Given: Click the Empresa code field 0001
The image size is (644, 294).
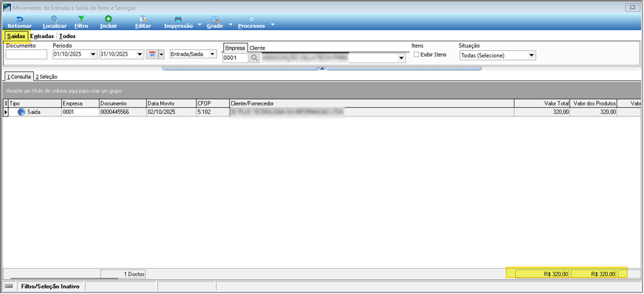Looking at the screenshot, I should coord(235,58).
